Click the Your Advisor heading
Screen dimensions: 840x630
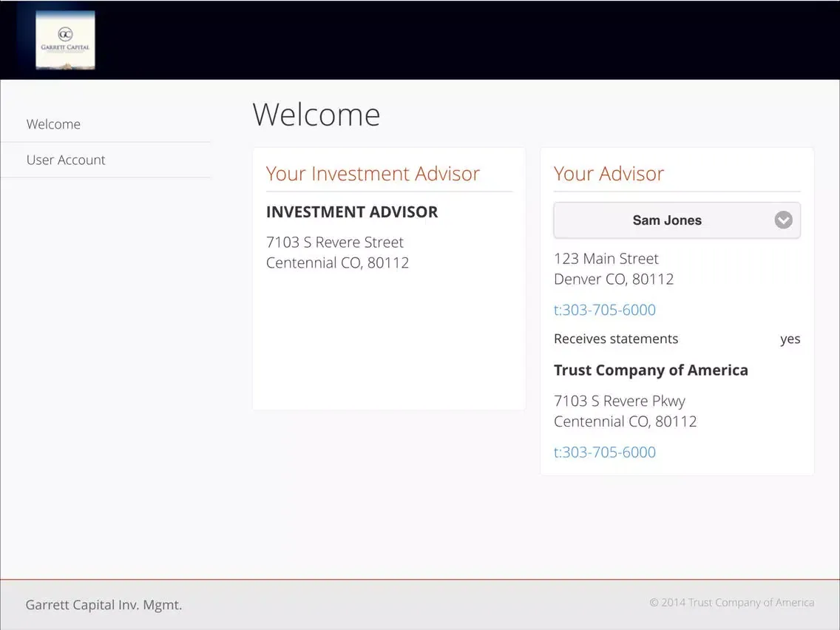click(x=609, y=174)
